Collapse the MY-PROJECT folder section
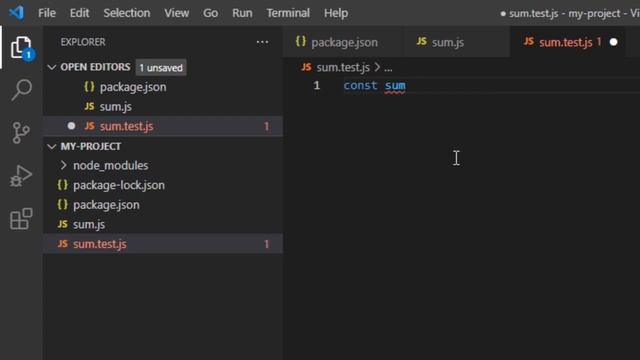The height and width of the screenshot is (360, 640). [90, 146]
